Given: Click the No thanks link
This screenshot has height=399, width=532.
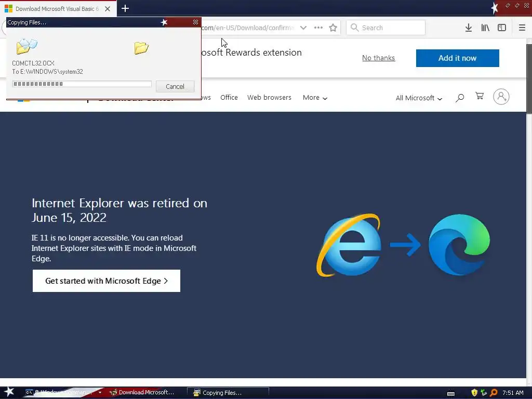Looking at the screenshot, I should pos(378,58).
